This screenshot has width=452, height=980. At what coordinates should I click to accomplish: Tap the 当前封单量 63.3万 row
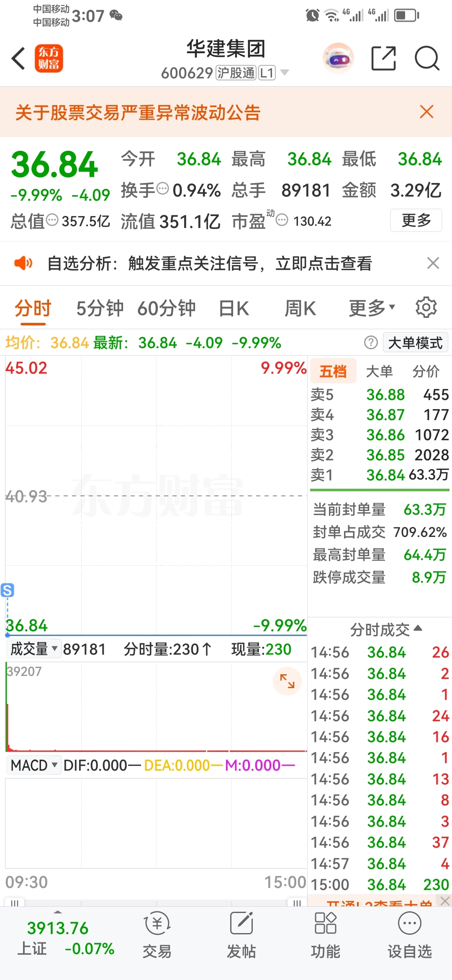[380, 509]
